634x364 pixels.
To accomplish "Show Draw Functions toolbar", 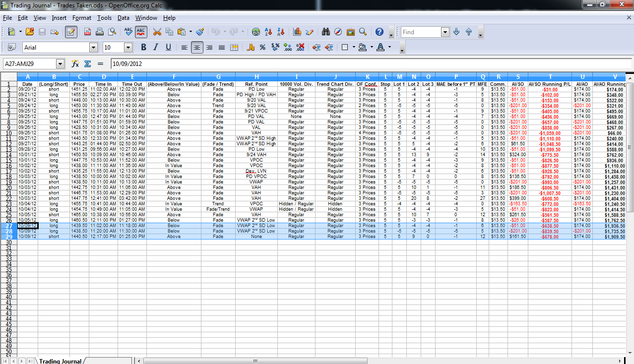I will tap(310, 32).
